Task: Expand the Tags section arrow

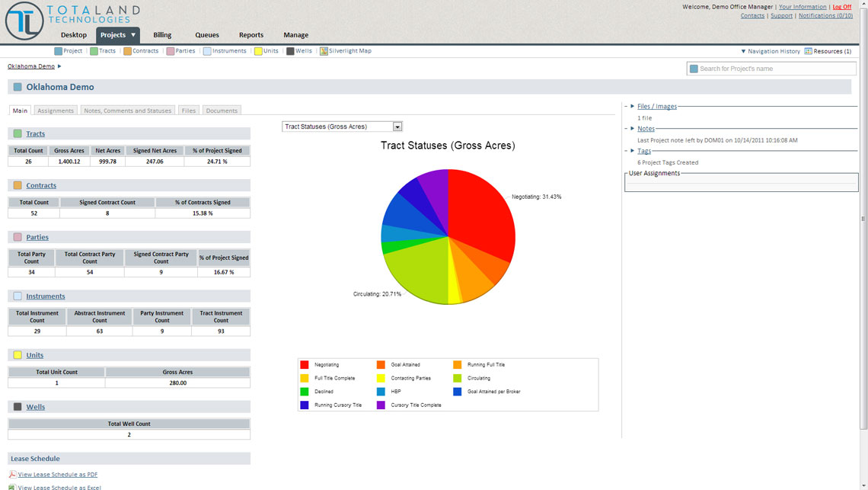Action: click(x=632, y=151)
